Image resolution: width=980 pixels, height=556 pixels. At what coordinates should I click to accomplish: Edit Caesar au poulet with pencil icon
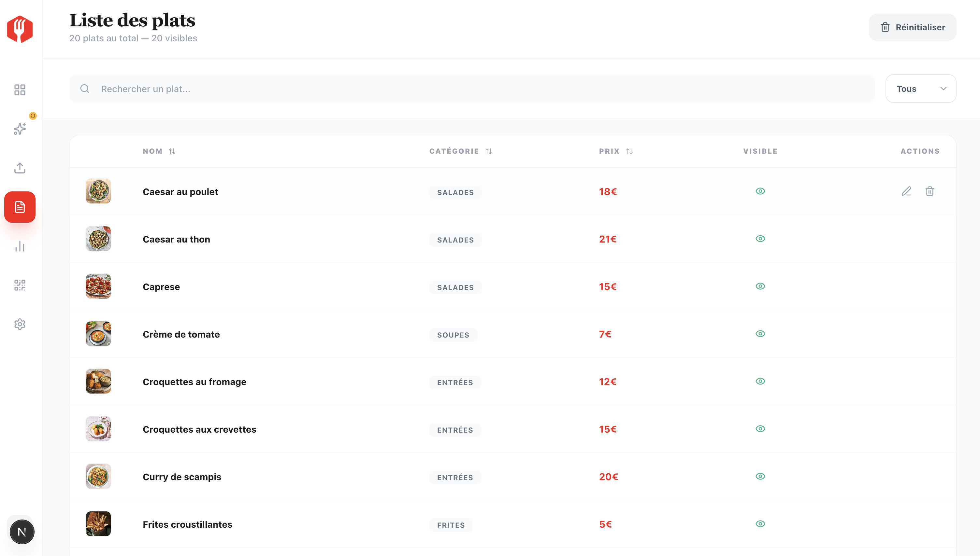(x=906, y=191)
